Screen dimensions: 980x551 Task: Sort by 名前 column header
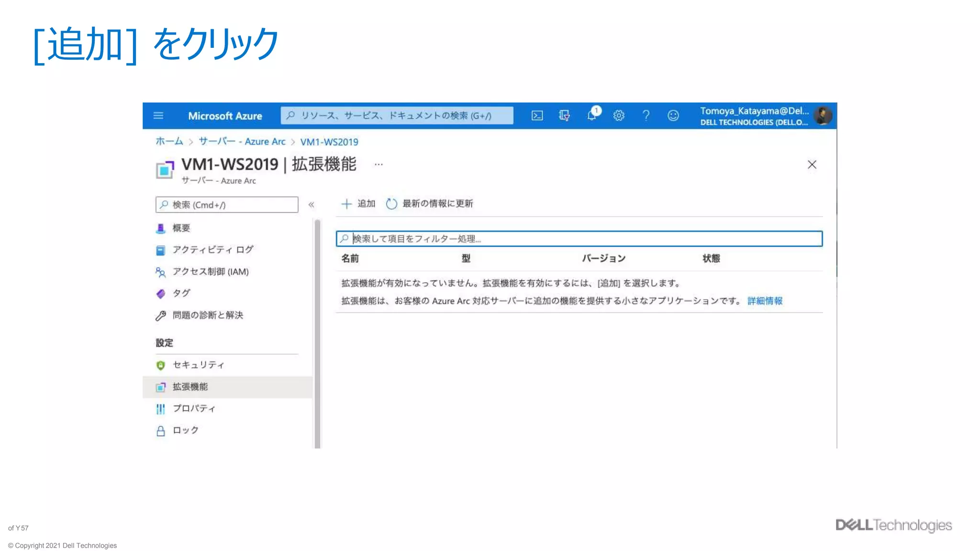pos(350,258)
